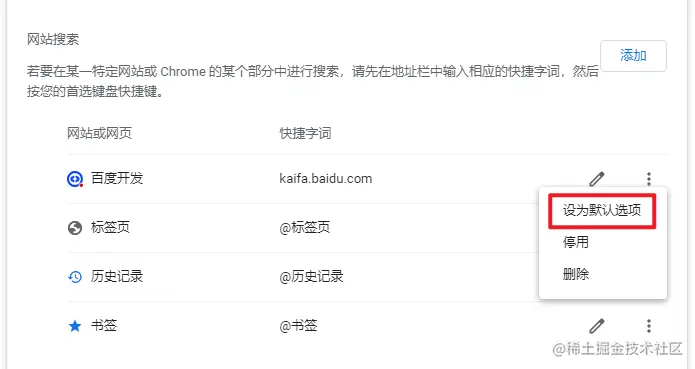Edit the 书签 entry with pencil icon

(597, 326)
